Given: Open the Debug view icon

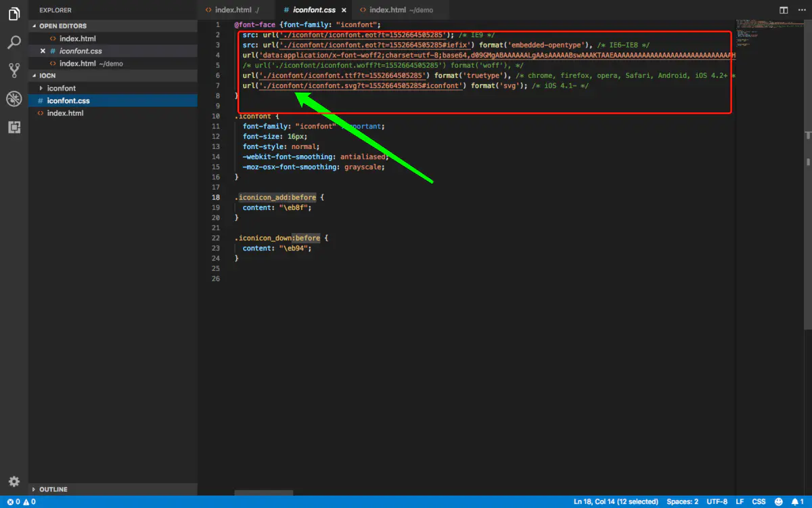Looking at the screenshot, I should click(x=14, y=99).
